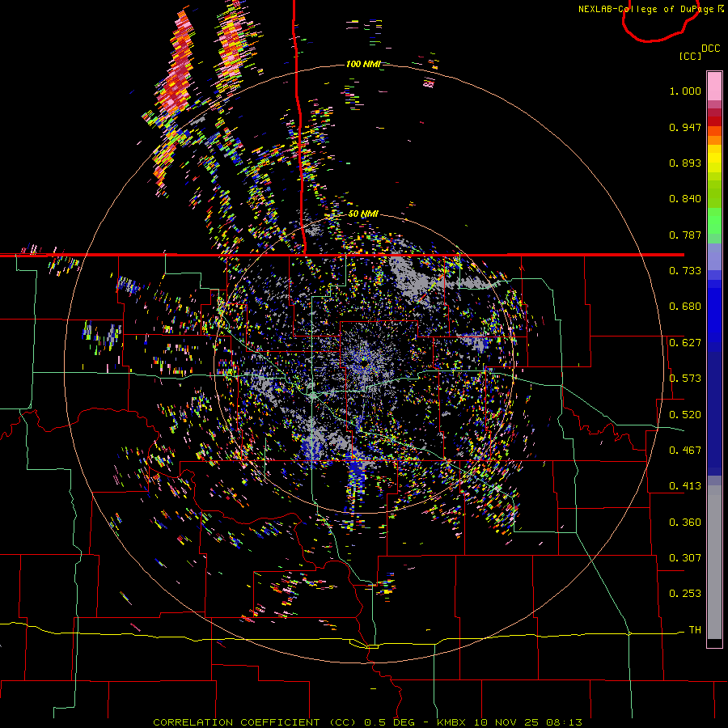The width and height of the screenshot is (728, 728).
Task: Click the 0.307 legend value
Action: click(685, 558)
